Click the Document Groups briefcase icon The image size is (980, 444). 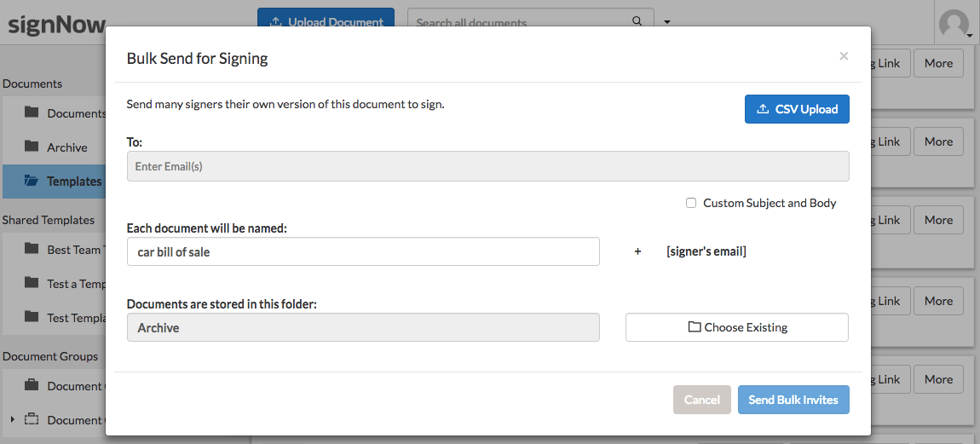click(32, 385)
